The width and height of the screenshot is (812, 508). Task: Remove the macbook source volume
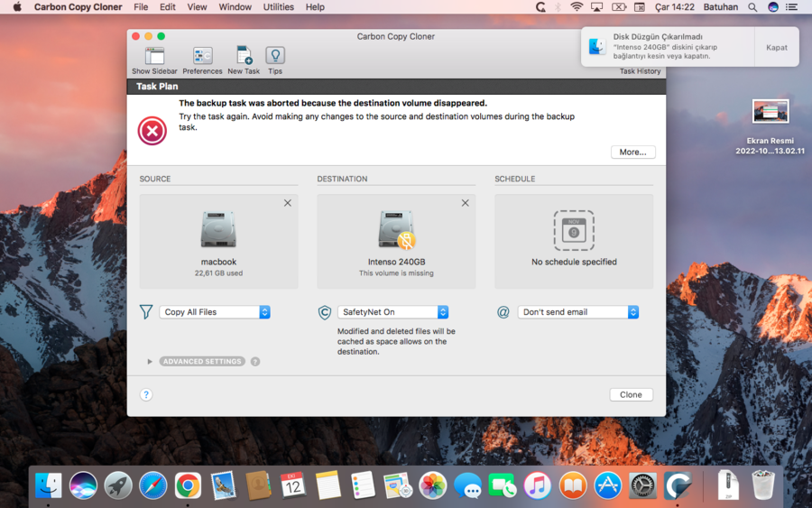[x=288, y=203]
